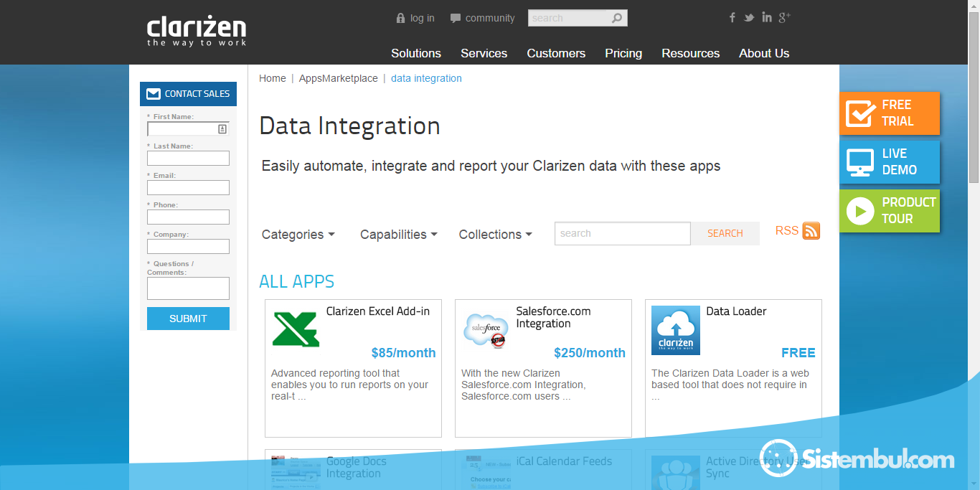Click the orange RSS feed icon
980x490 pixels.
[811, 231]
